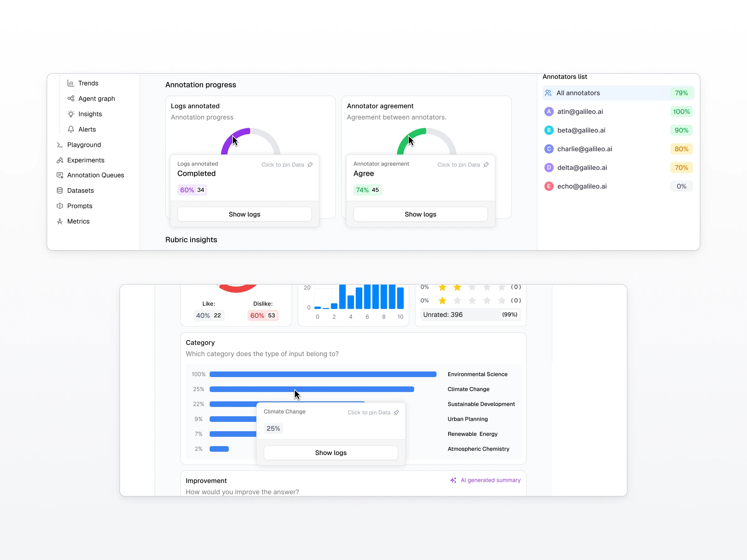Viewport: 747px width, 560px height.
Task: Click the Alerts bell icon
Action: pos(71,129)
